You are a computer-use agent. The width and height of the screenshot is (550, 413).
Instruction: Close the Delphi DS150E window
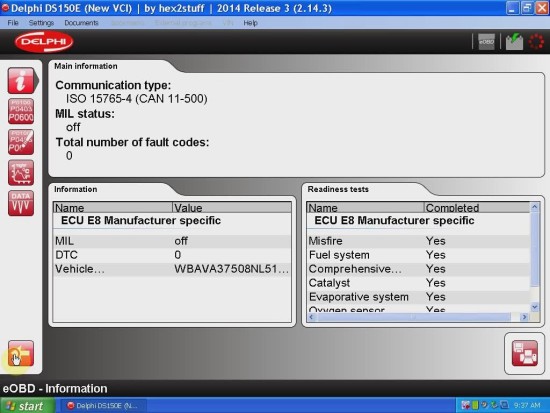point(541,8)
